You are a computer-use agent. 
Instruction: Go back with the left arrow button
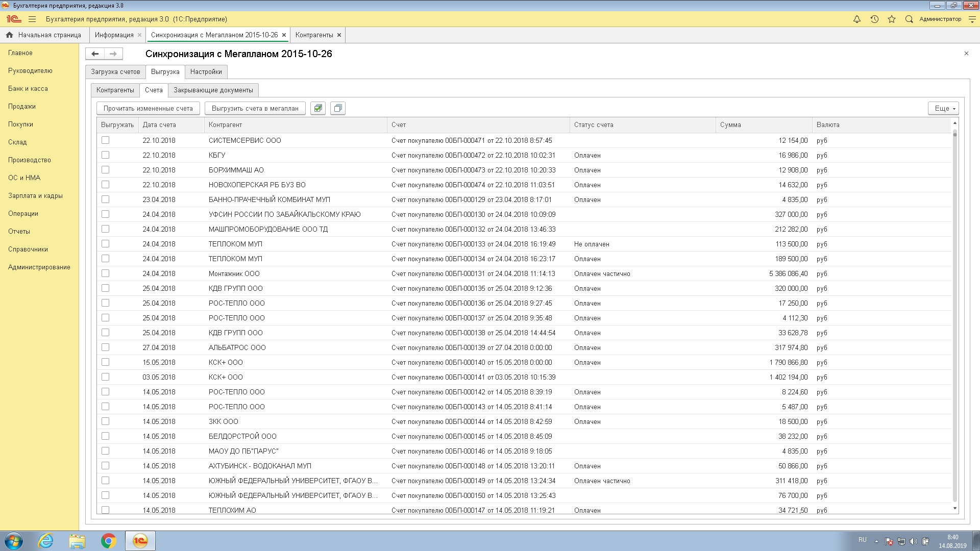point(95,54)
